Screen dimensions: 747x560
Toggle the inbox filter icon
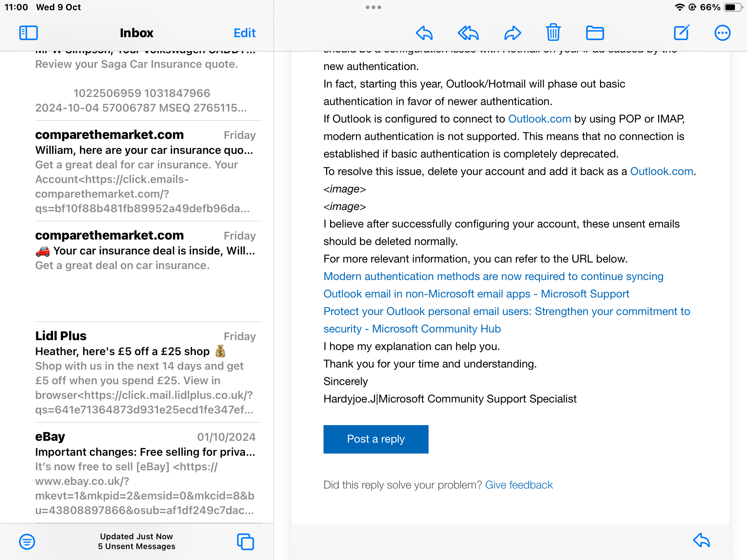coord(27,541)
